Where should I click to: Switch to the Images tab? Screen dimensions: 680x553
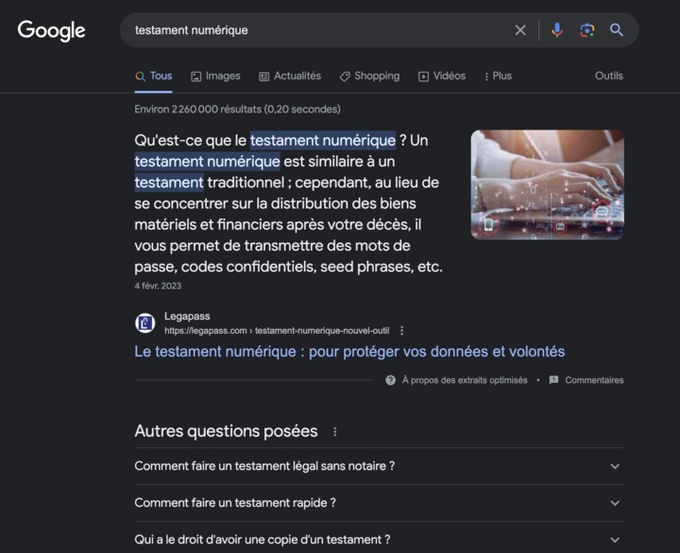(216, 76)
